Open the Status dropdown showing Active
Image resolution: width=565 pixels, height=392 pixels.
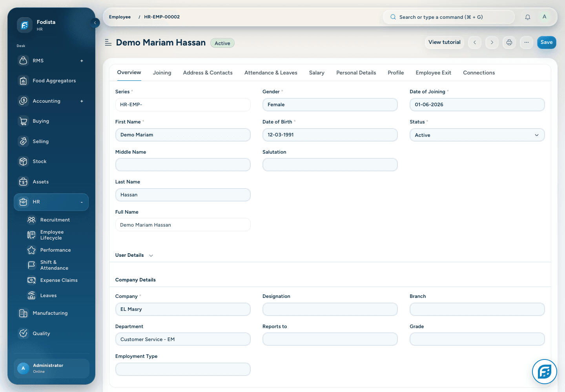pyautogui.click(x=477, y=135)
